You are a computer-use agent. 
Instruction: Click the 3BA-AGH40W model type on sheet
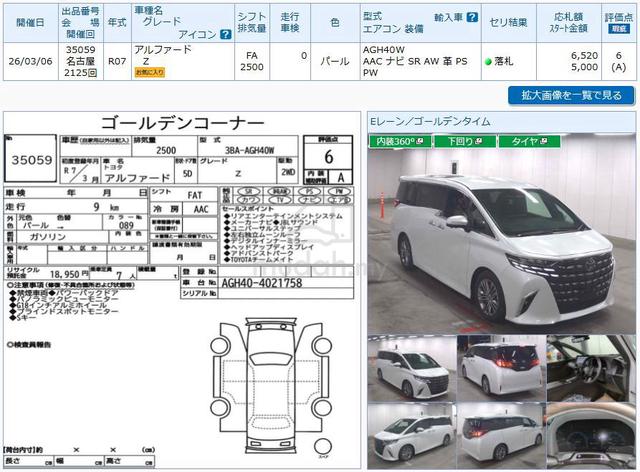249,151
